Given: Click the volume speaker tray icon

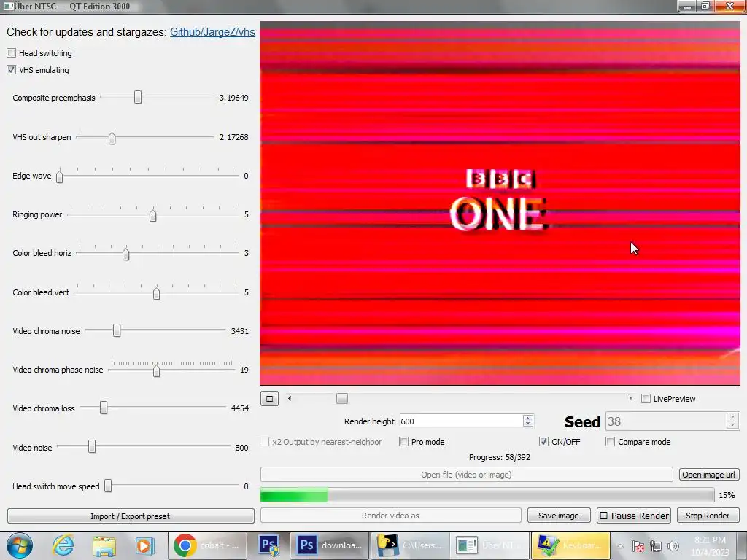Looking at the screenshot, I should pos(673,546).
